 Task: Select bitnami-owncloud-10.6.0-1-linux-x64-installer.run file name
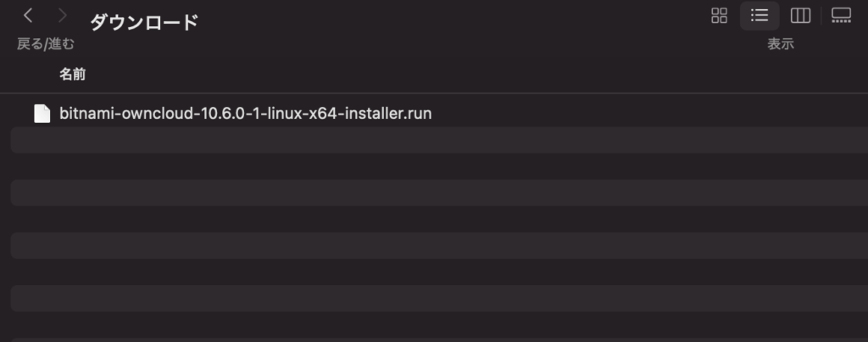(245, 114)
